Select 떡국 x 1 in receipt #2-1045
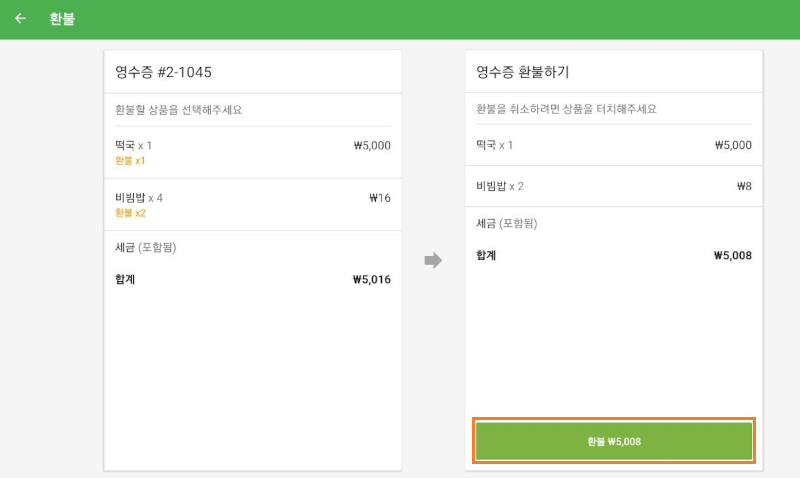The height and width of the screenshot is (478, 800). point(134,146)
